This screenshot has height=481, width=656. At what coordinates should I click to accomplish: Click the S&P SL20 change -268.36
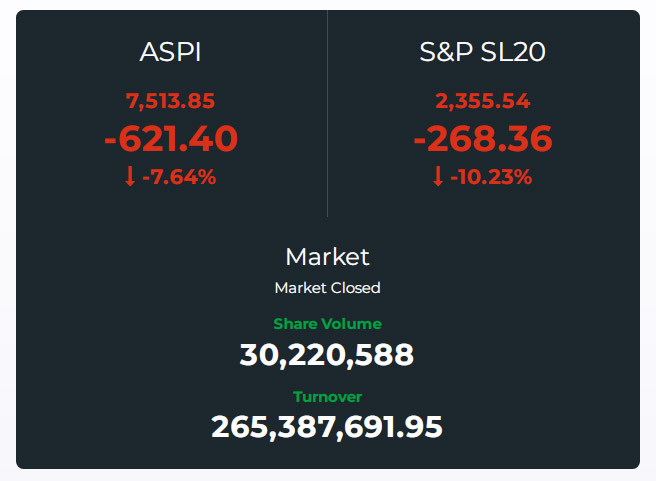[x=483, y=138]
